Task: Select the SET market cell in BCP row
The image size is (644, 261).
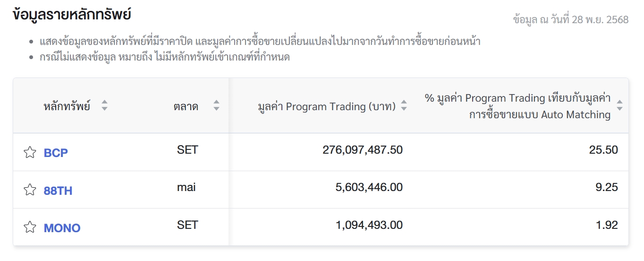Action: tap(187, 150)
